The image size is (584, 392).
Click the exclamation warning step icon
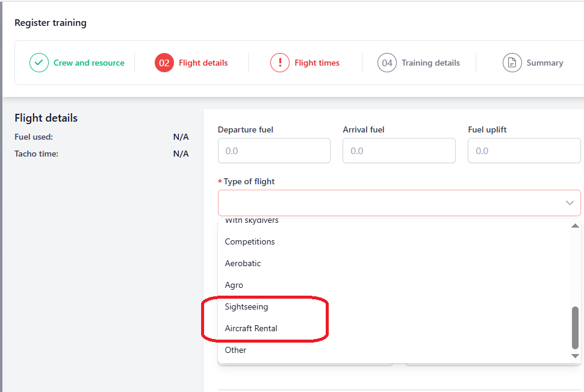point(280,63)
